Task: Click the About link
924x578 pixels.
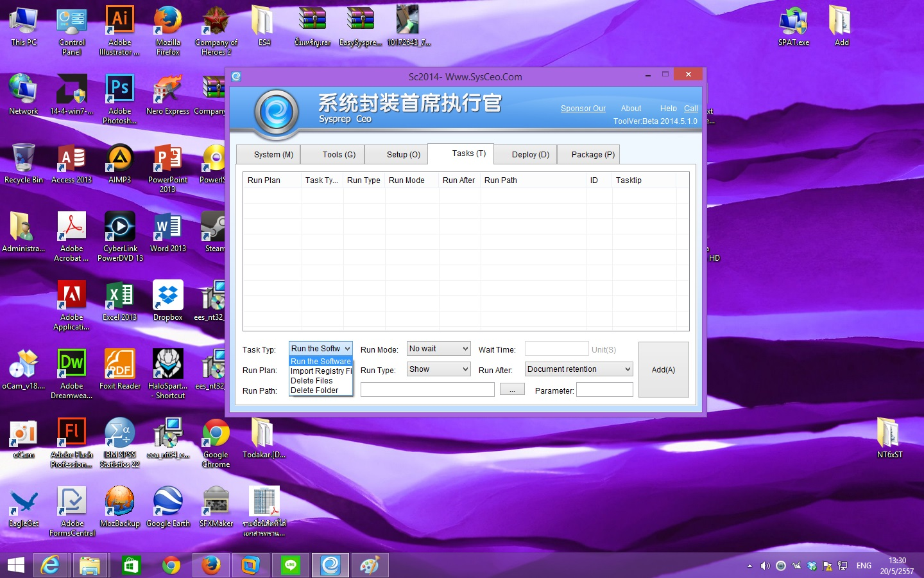Action: click(x=631, y=109)
